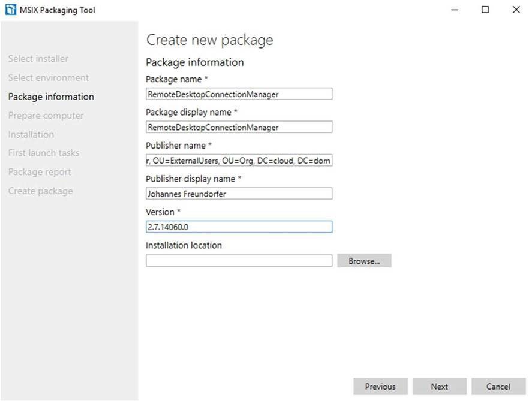532x401 pixels.
Task: Browse for an installation location
Action: tap(364, 261)
